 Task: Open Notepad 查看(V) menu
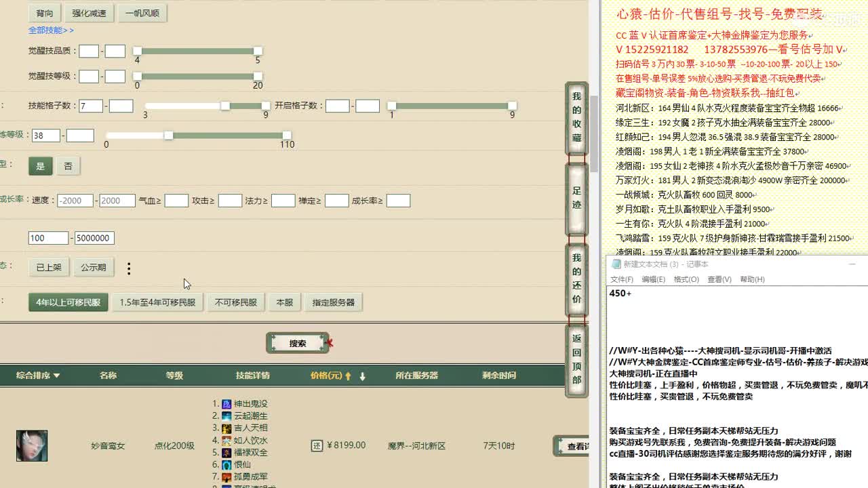pyautogui.click(x=719, y=279)
